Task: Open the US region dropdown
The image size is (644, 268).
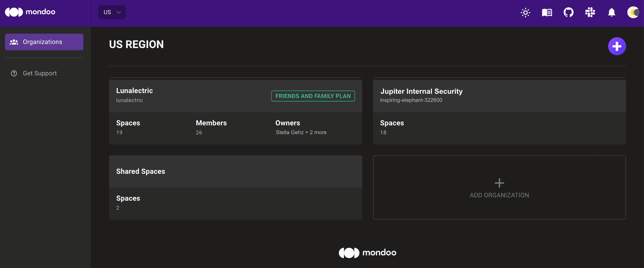Action: [112, 12]
